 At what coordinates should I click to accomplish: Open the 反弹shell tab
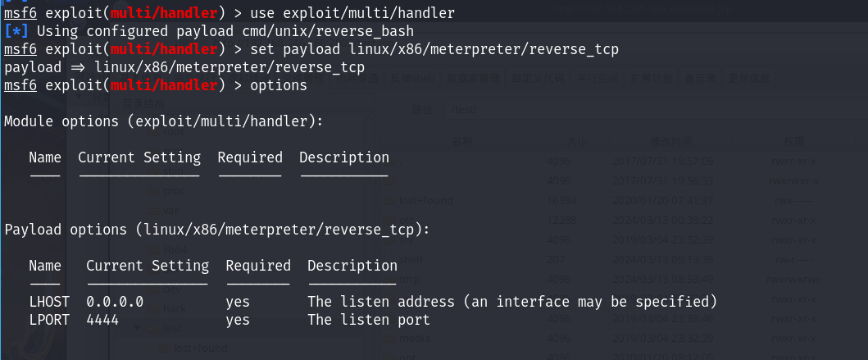pos(412,79)
